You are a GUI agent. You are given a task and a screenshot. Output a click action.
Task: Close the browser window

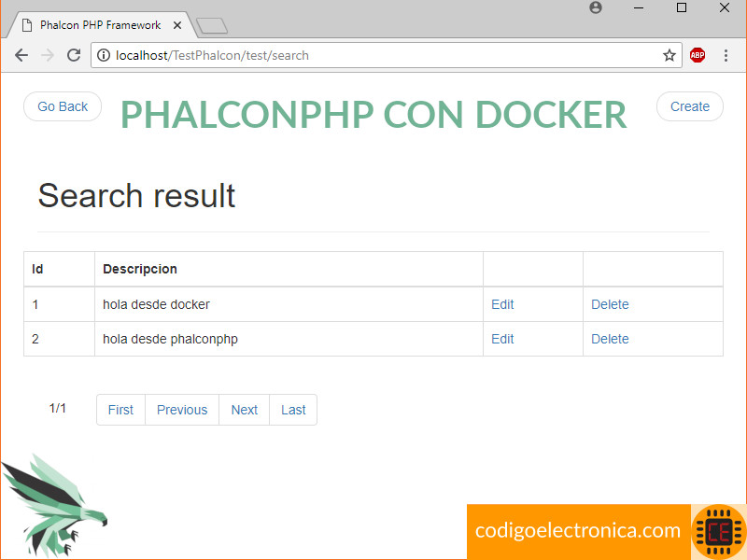tap(725, 7)
